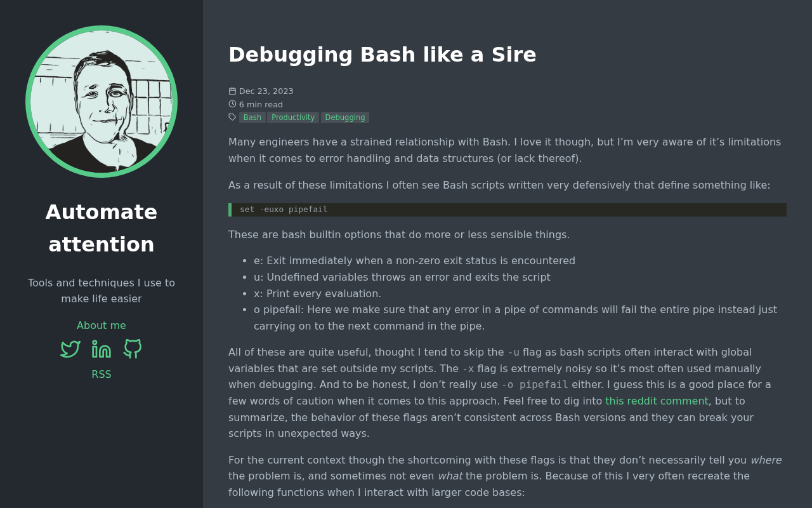The image size is (812, 508).
Task: Open the Twitter profile icon in the sidebar
Action: [x=70, y=348]
